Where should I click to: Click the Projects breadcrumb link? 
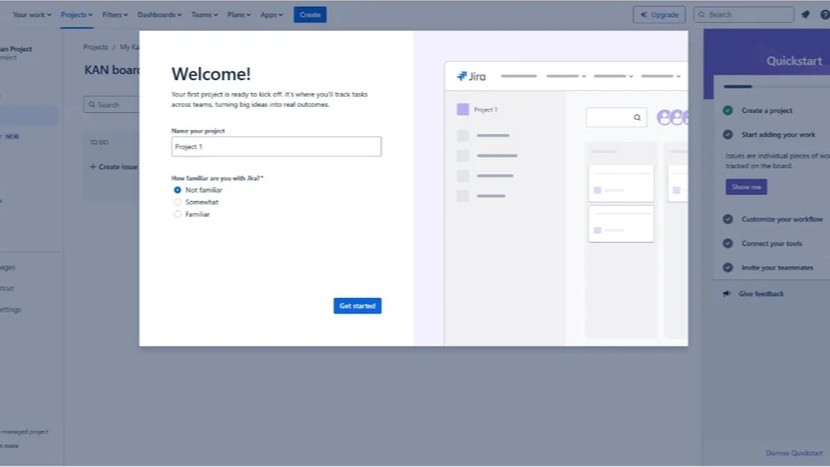(95, 47)
